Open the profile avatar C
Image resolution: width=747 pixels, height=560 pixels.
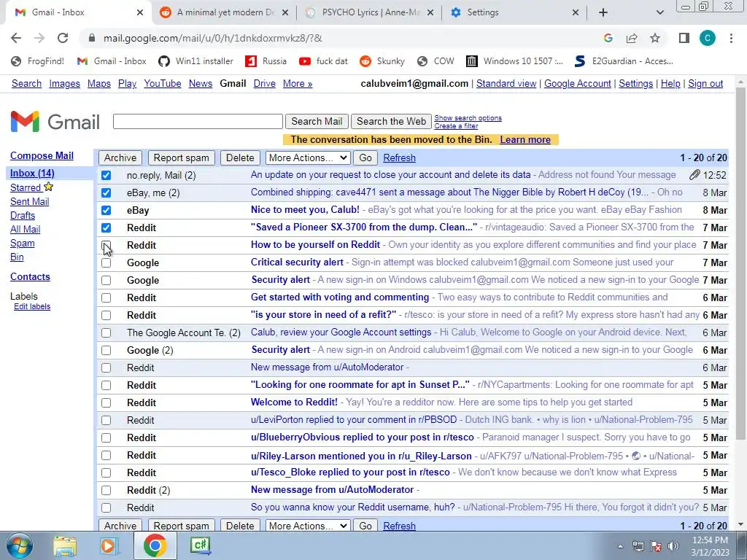(708, 38)
